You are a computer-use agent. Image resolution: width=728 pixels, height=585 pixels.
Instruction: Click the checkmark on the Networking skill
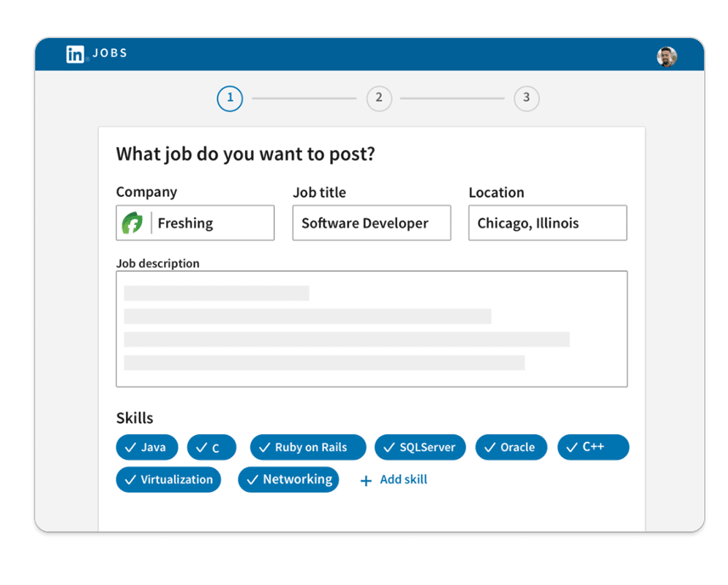coord(253,480)
